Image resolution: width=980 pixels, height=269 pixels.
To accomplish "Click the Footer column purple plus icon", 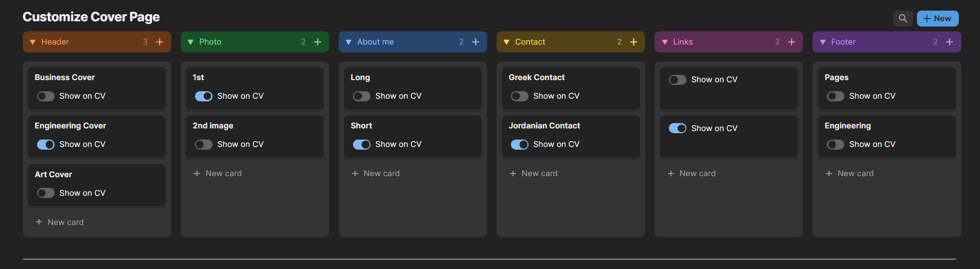I will (x=949, y=42).
